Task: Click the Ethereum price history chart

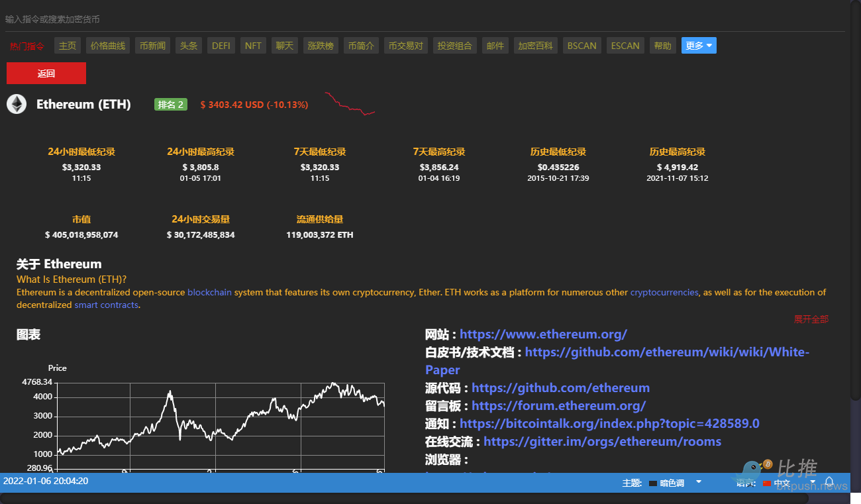Action: point(221,427)
